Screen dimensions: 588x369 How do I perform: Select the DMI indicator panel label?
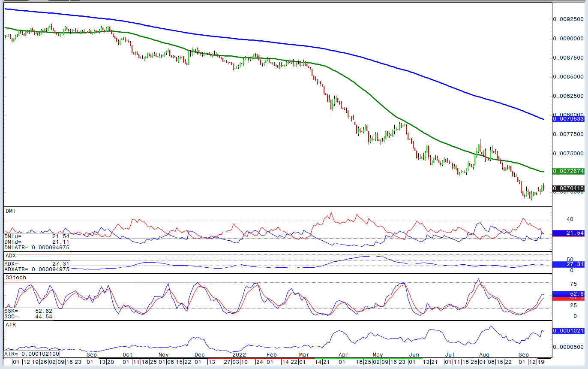[10, 211]
